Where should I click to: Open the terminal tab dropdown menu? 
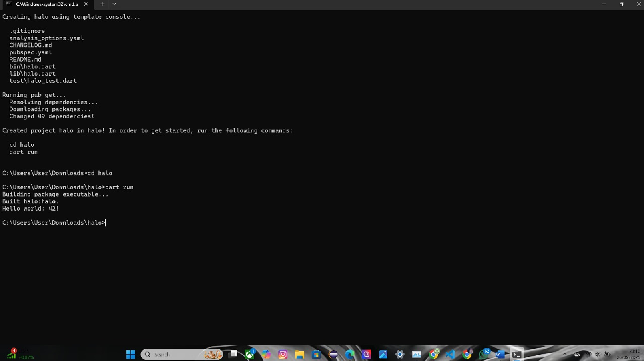pyautogui.click(x=114, y=4)
